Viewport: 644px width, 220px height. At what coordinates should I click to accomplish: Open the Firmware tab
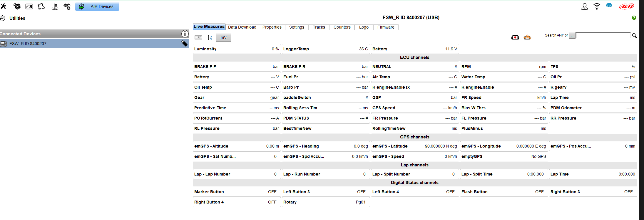(386, 27)
